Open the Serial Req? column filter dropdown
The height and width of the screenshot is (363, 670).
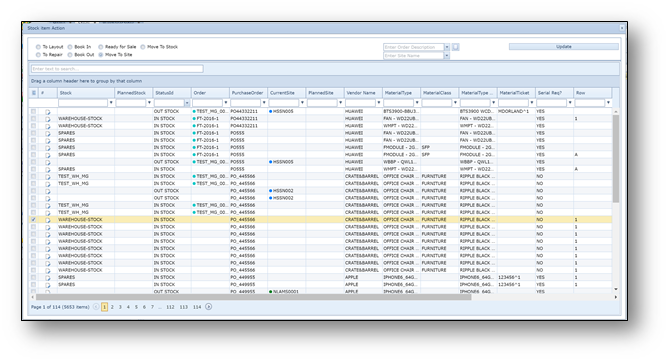click(x=570, y=102)
